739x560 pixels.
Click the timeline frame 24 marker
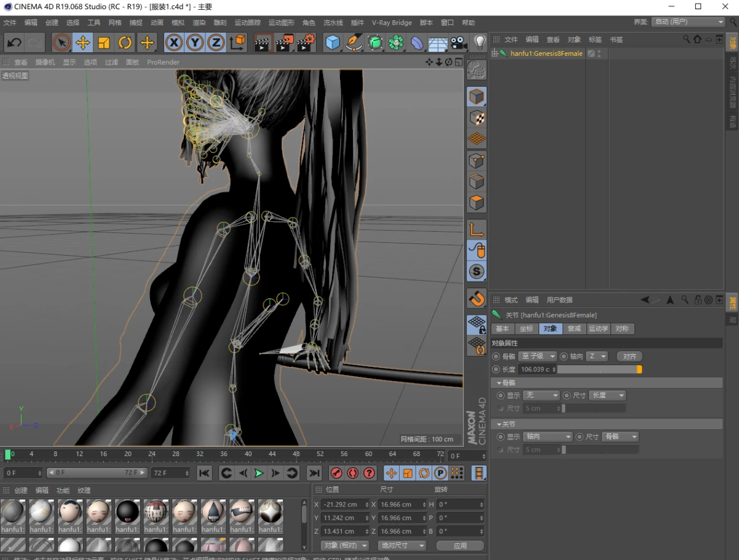click(152, 454)
